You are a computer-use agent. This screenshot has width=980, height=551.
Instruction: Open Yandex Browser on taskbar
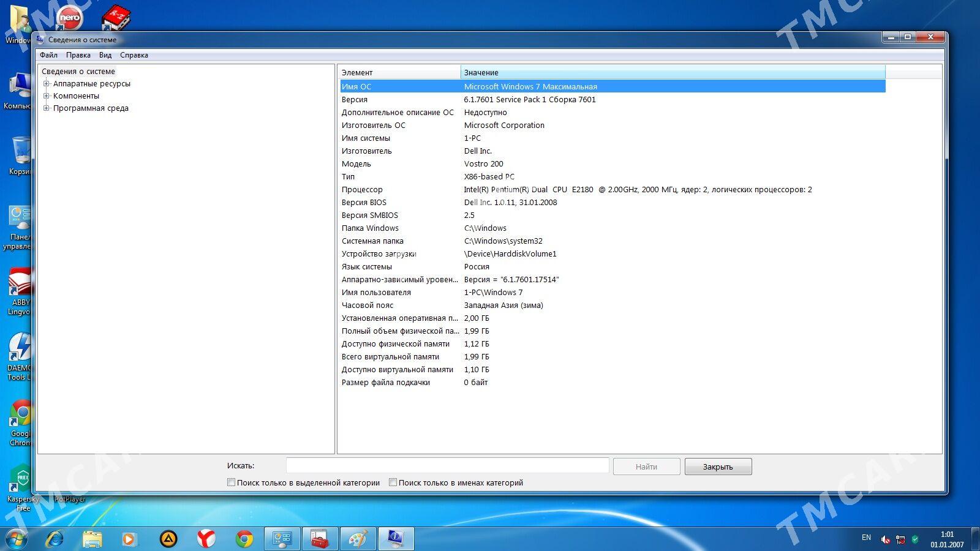tap(206, 539)
